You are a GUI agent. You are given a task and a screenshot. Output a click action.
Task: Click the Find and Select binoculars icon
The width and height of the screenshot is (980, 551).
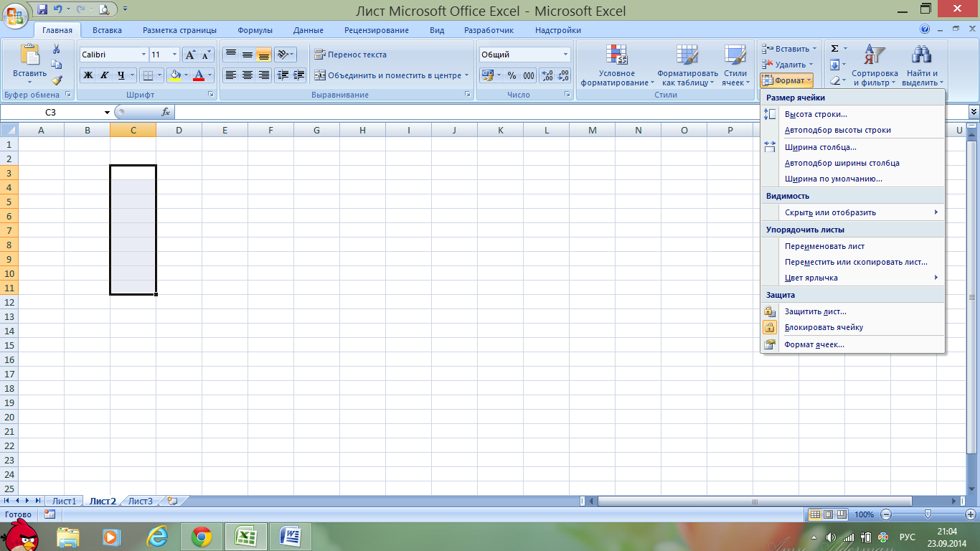pos(920,55)
